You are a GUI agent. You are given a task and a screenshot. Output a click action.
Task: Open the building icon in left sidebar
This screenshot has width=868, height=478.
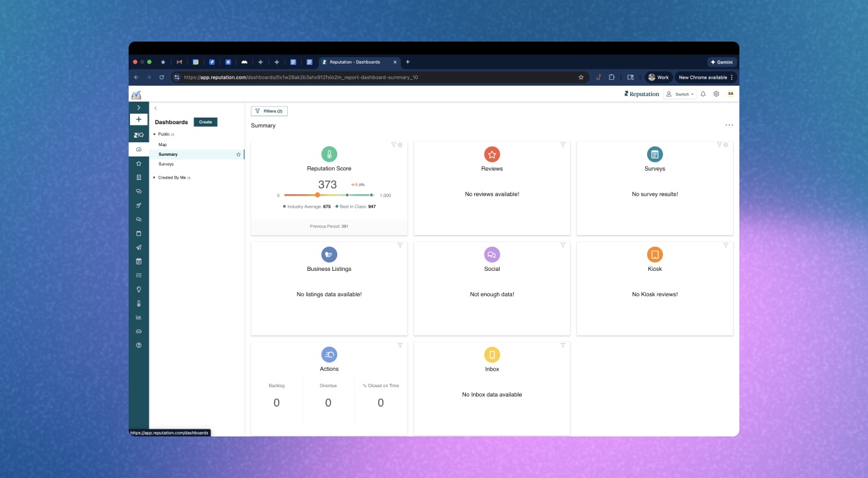coord(138,177)
